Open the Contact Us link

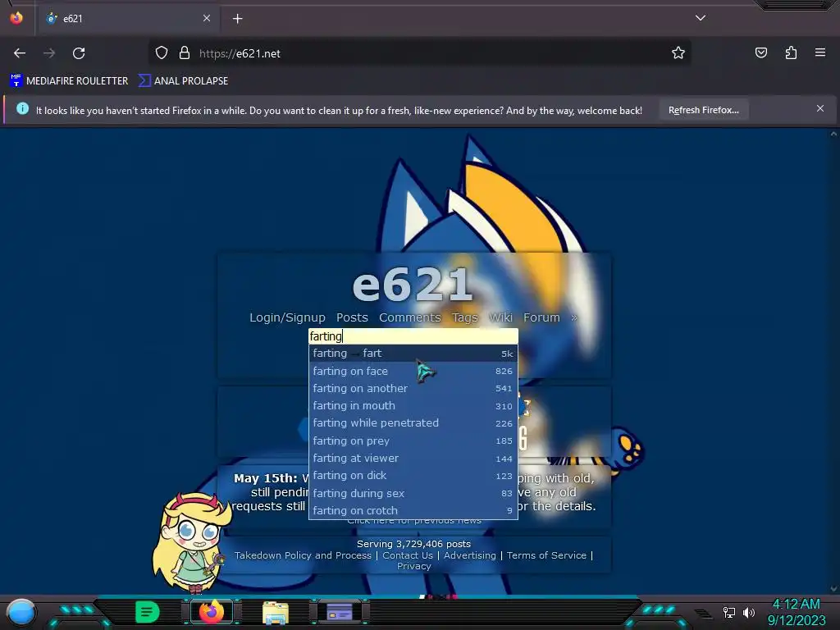coord(408,555)
